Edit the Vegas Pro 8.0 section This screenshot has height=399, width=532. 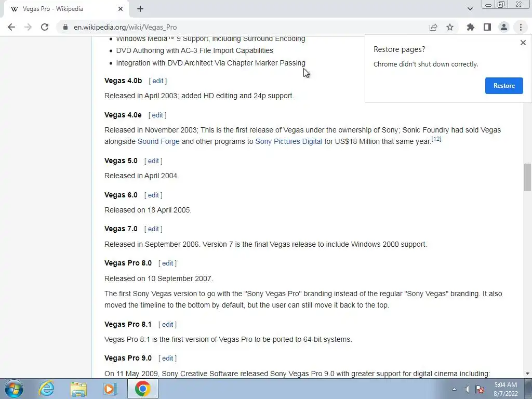click(x=168, y=263)
